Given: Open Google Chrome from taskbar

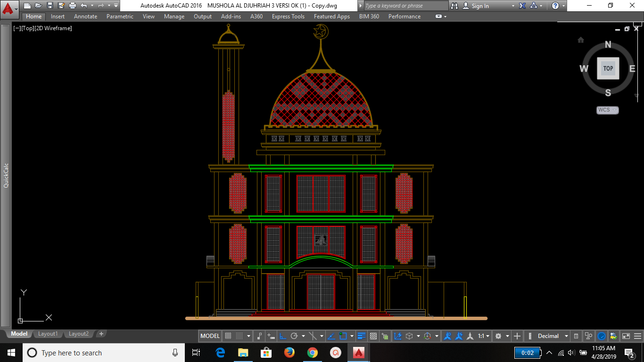Looking at the screenshot, I should (312, 353).
